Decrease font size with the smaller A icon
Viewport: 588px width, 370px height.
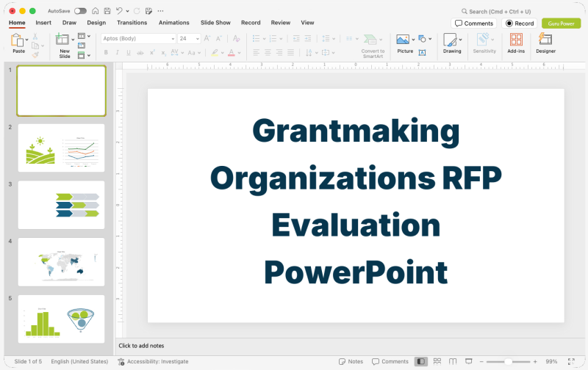(219, 38)
